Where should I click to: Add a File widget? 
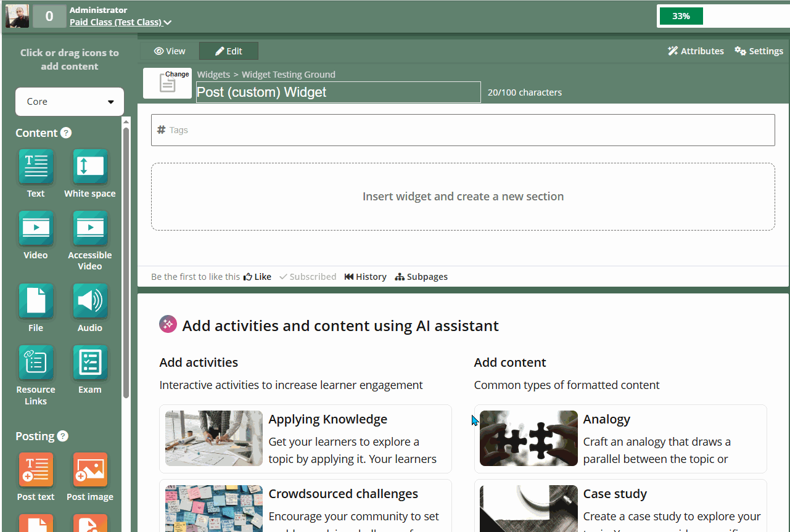coord(36,301)
